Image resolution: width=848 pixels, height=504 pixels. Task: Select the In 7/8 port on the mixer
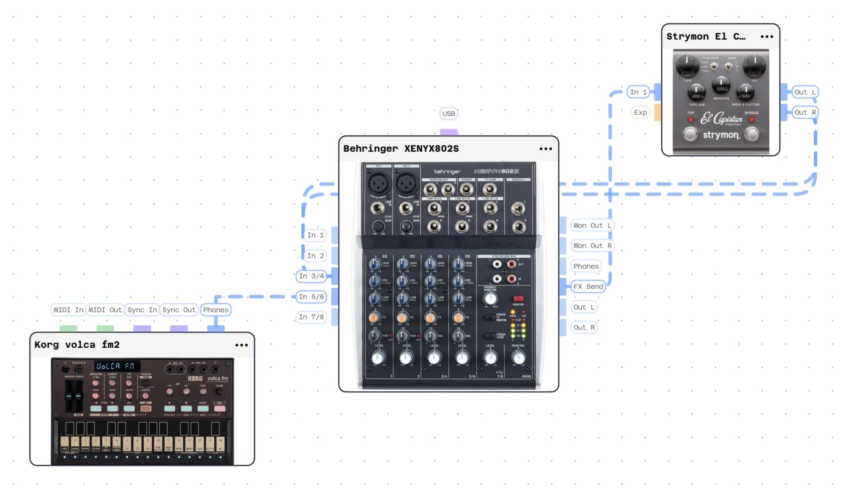tap(311, 317)
